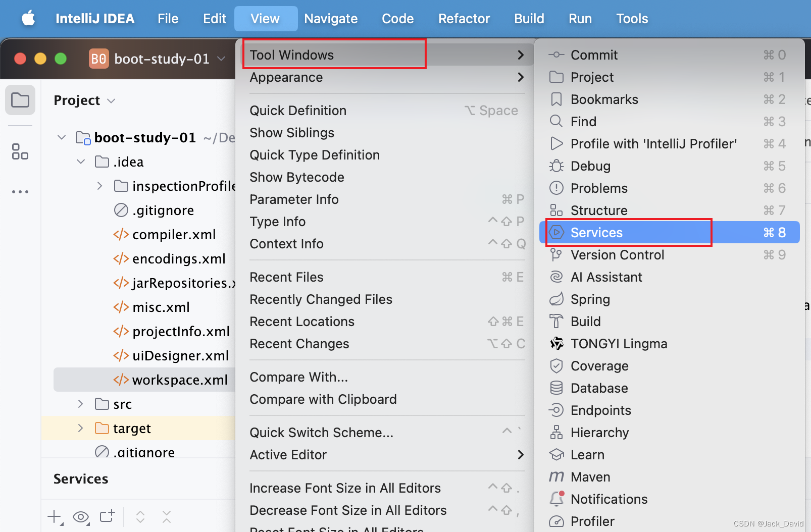Click the Coverage shield icon
The height and width of the screenshot is (532, 811).
tap(556, 366)
